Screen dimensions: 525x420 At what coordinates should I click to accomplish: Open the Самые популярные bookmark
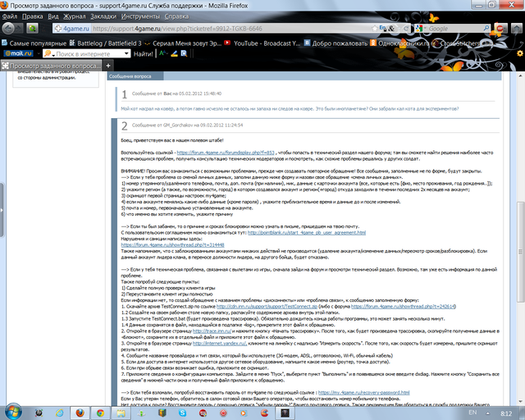point(34,43)
